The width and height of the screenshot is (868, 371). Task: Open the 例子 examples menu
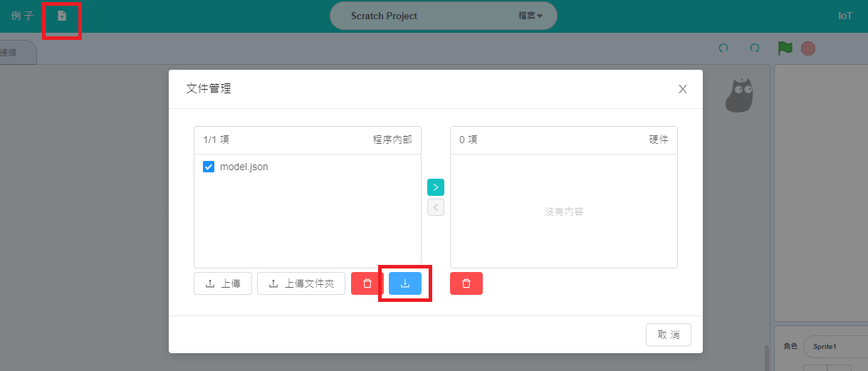(22, 16)
